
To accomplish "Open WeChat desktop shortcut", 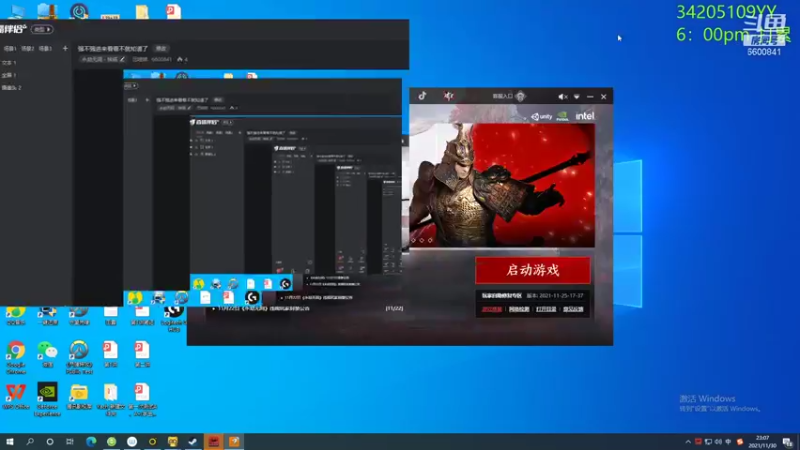I will 47,355.
